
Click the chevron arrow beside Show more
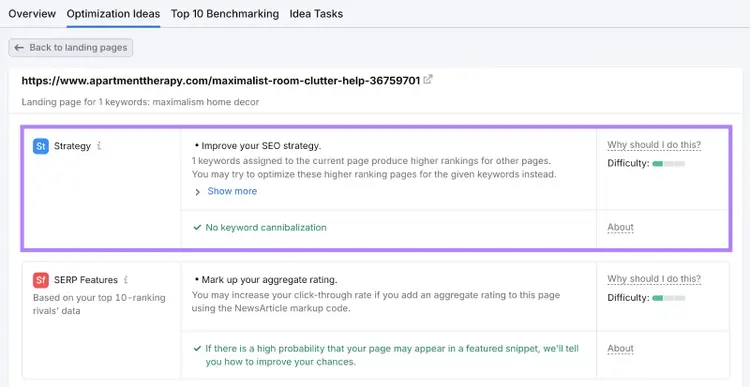197,192
